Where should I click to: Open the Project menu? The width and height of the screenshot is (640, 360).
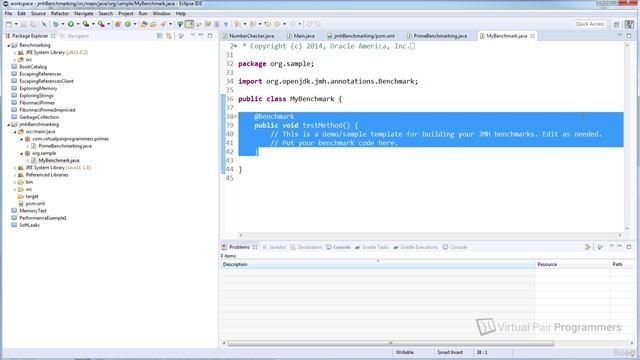pyautogui.click(x=126, y=13)
